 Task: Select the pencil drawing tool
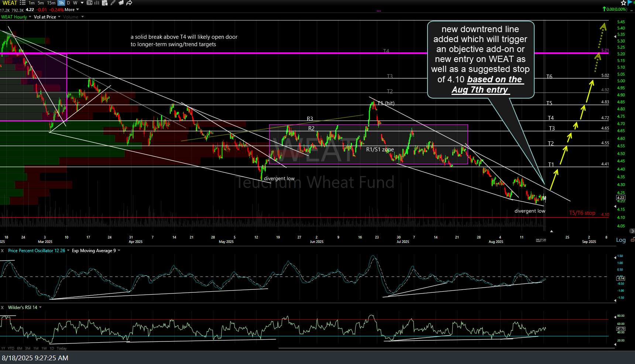pos(113,3)
